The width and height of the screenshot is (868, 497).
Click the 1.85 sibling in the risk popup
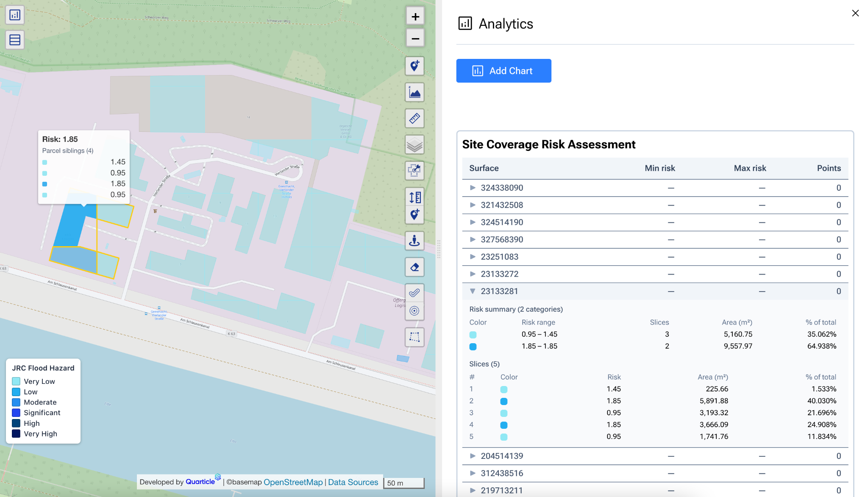pyautogui.click(x=84, y=184)
